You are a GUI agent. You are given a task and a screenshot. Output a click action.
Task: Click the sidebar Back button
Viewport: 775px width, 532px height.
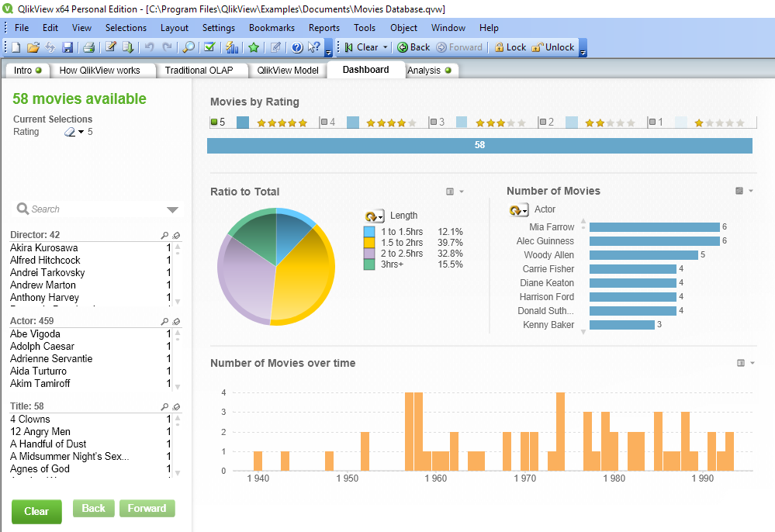click(93, 508)
